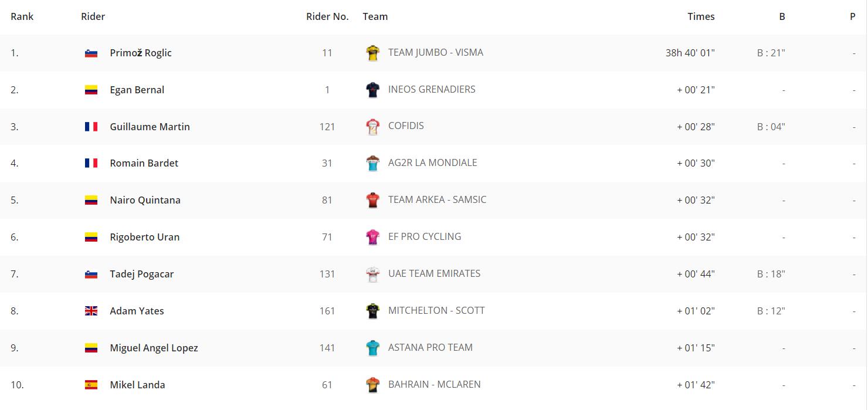Click the Rank column header

[22, 16]
